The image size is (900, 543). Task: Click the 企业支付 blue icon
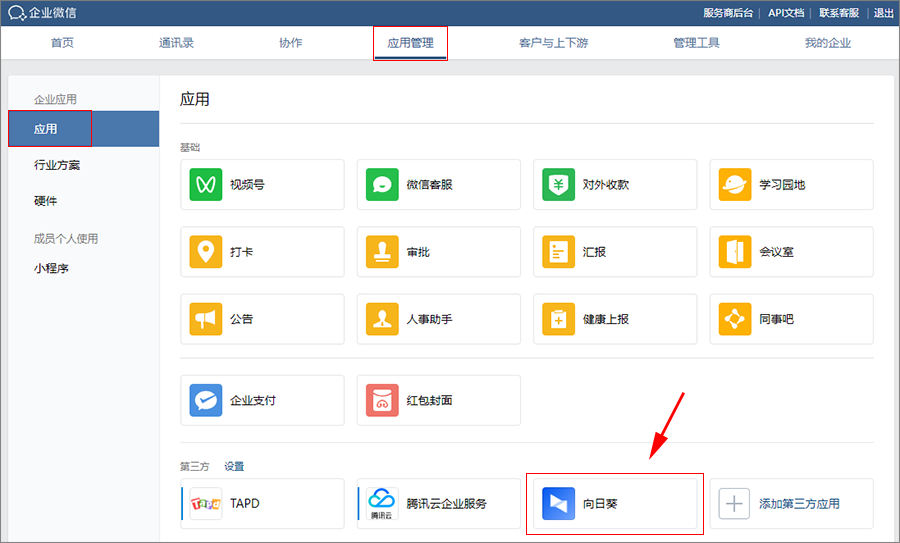click(206, 400)
